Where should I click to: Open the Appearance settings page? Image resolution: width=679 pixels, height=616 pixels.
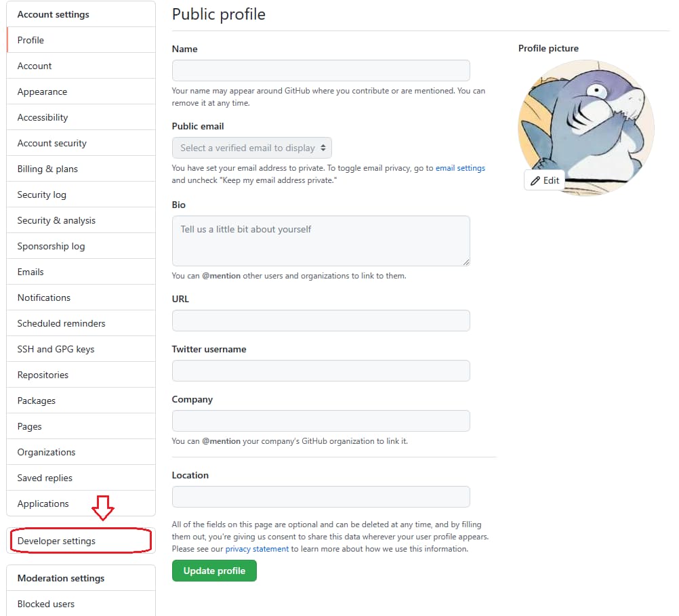[81, 91]
